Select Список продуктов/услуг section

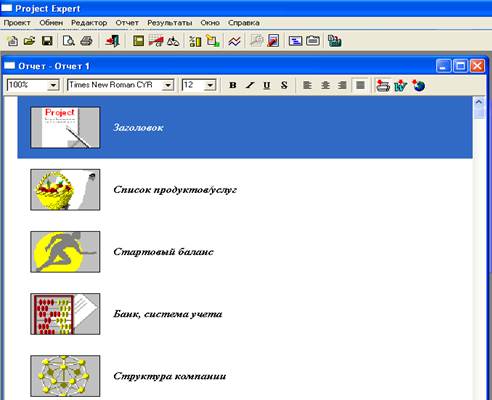coord(175,190)
